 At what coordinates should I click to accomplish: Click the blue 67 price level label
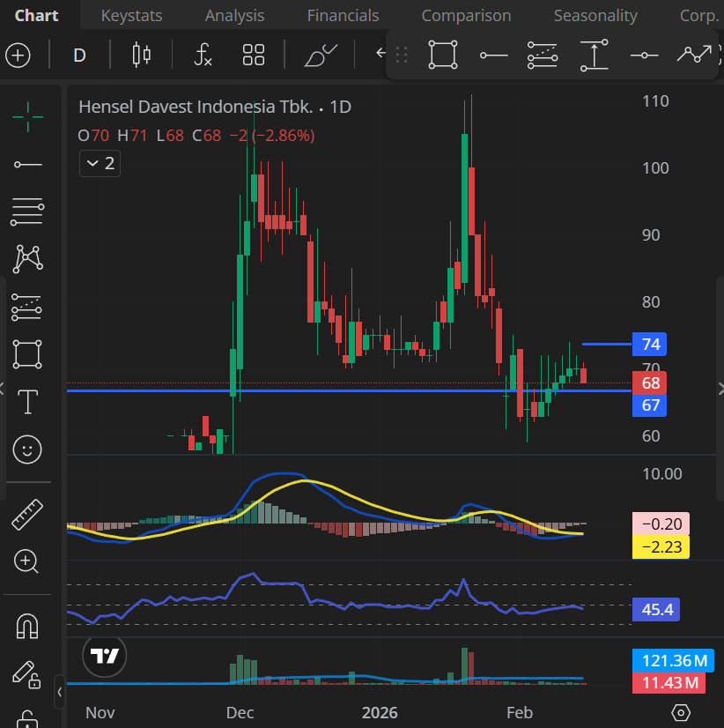coord(650,405)
